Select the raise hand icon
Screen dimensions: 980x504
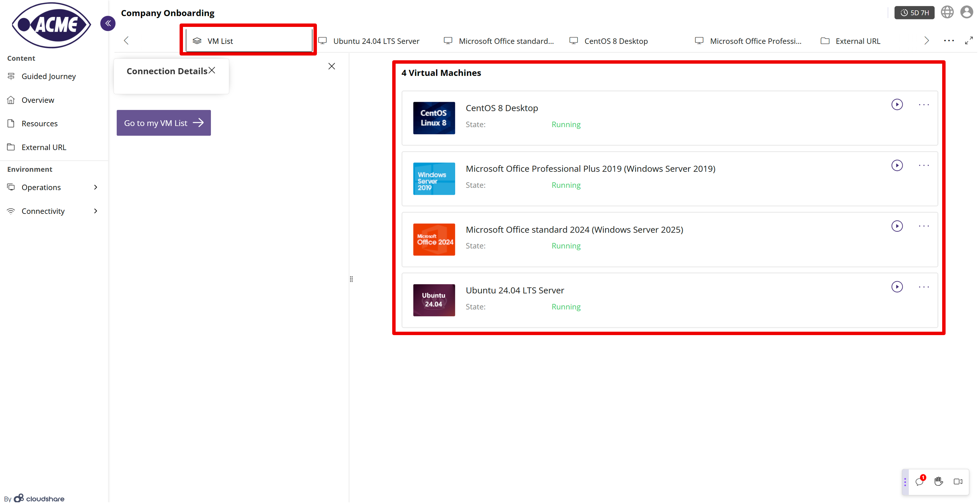(x=939, y=482)
